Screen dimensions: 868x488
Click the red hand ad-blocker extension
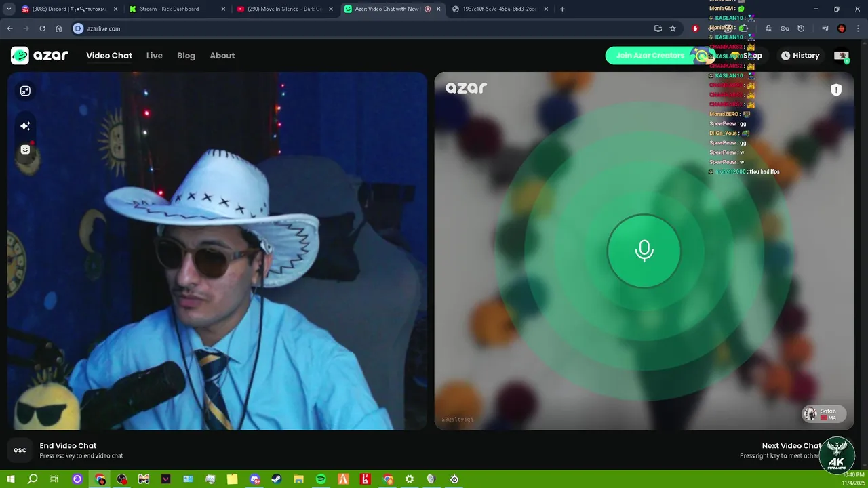tap(695, 28)
